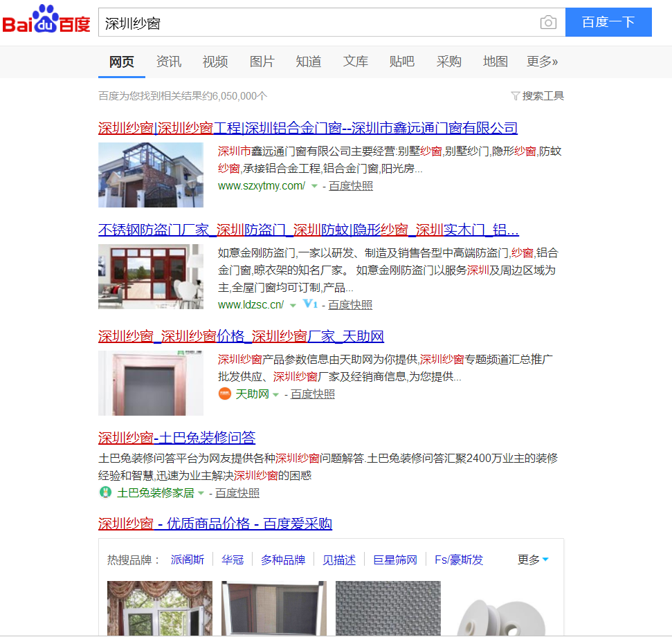Screen dimensions: 672x637
Task: Switch to the 资讯 tab
Action: 168,62
